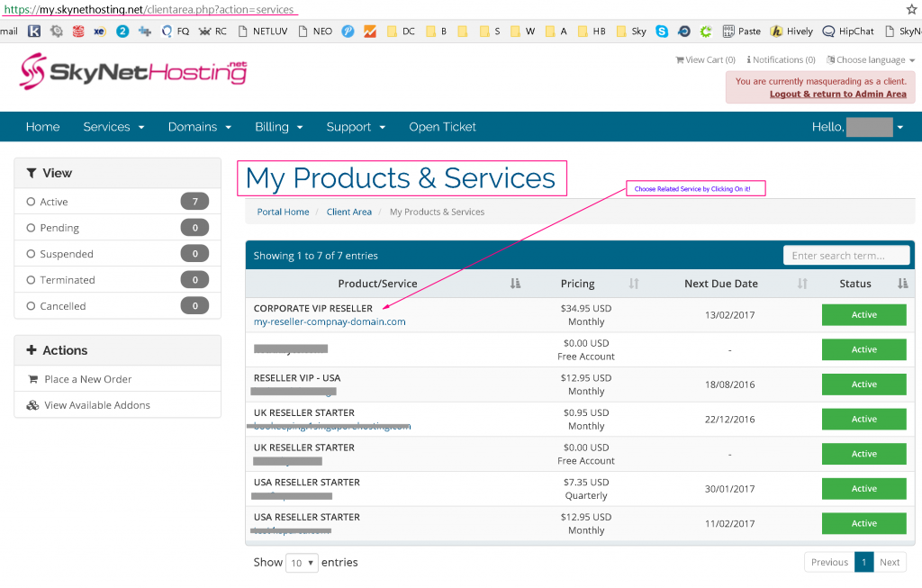Open the blue circle '2' bookmark
Viewport: 922px width, 588px height.
122,32
